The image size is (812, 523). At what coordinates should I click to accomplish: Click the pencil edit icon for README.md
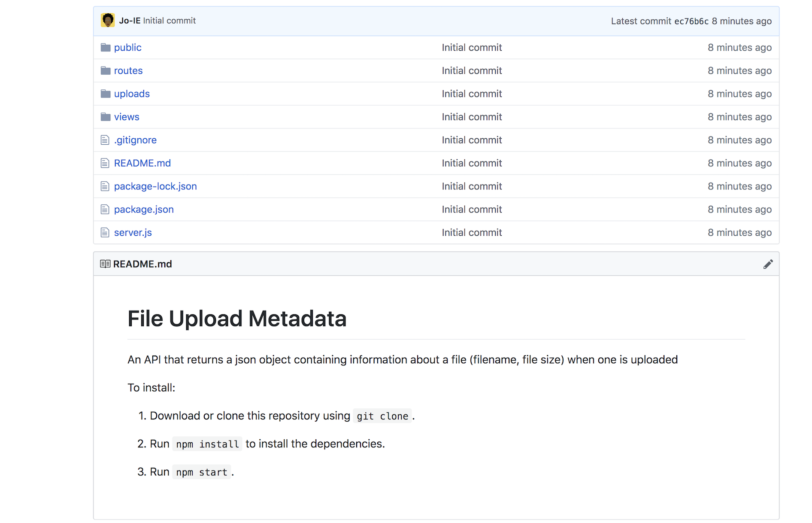point(768,264)
